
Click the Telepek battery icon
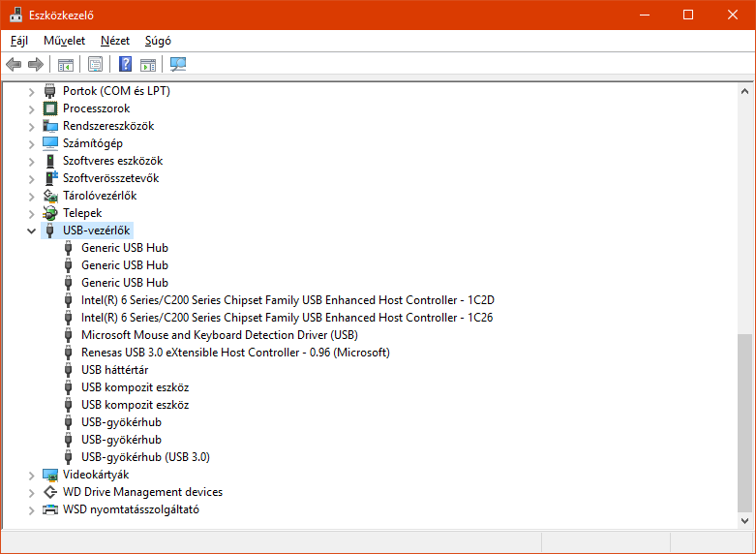50,213
